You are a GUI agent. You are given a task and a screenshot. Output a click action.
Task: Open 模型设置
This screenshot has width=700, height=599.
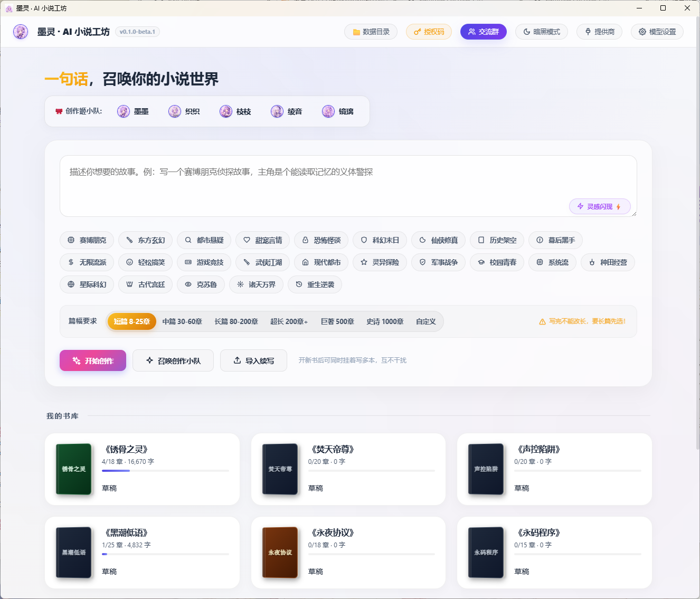point(657,32)
